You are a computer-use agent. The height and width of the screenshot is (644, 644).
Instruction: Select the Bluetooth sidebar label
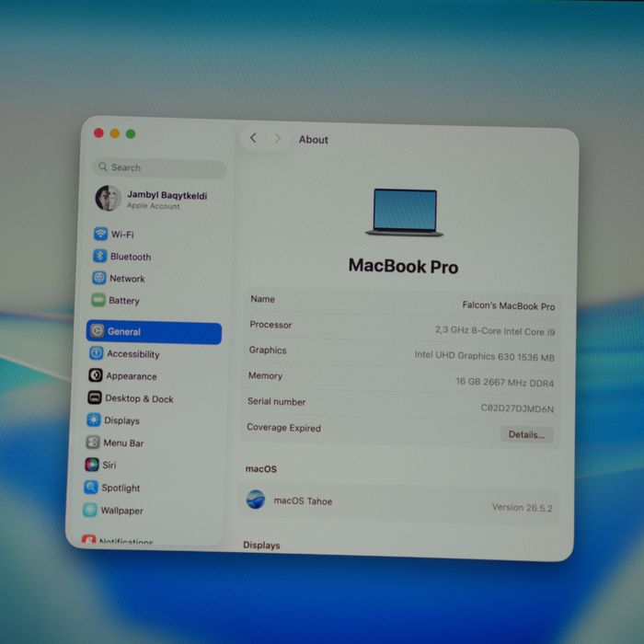131,257
